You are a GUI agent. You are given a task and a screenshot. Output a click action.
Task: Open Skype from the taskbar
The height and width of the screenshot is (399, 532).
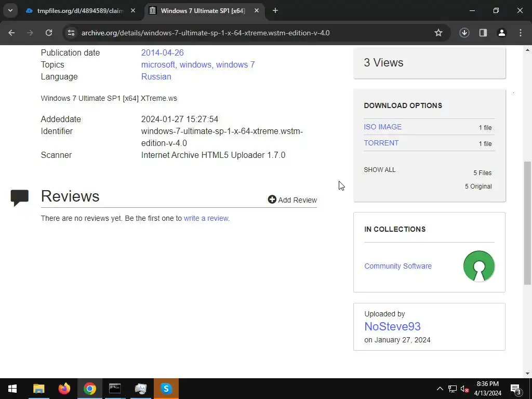(x=166, y=389)
